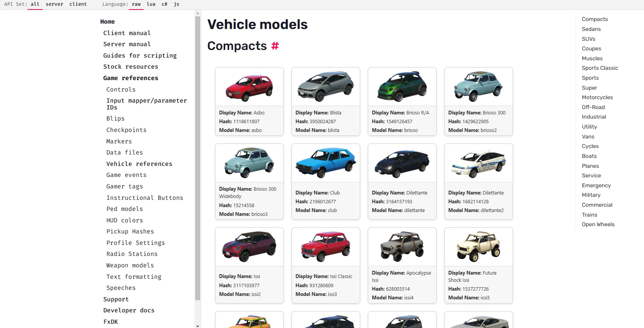Click the Dilettante patrol car image
644x328 pixels.
point(478,163)
